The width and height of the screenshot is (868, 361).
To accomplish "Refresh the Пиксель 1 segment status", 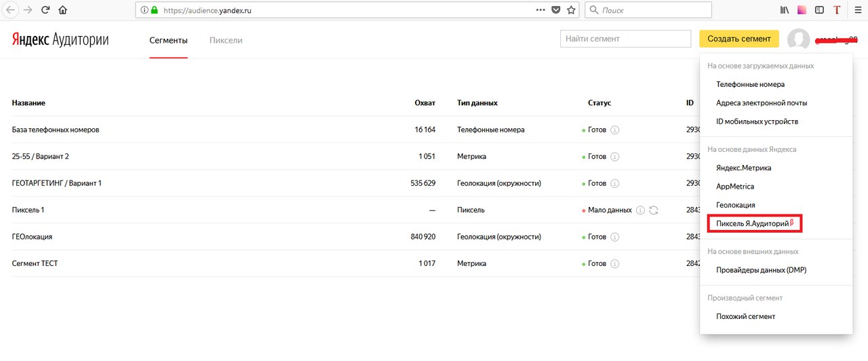I will (x=654, y=210).
